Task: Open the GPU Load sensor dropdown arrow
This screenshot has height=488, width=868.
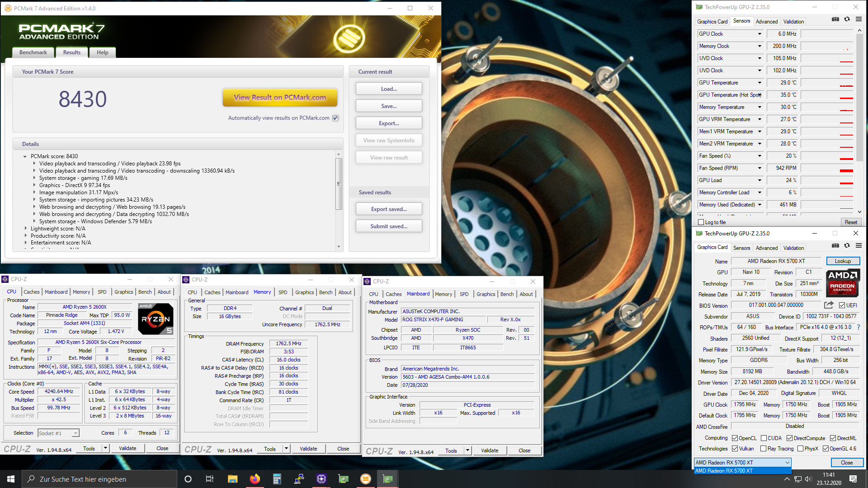Action: (x=759, y=180)
